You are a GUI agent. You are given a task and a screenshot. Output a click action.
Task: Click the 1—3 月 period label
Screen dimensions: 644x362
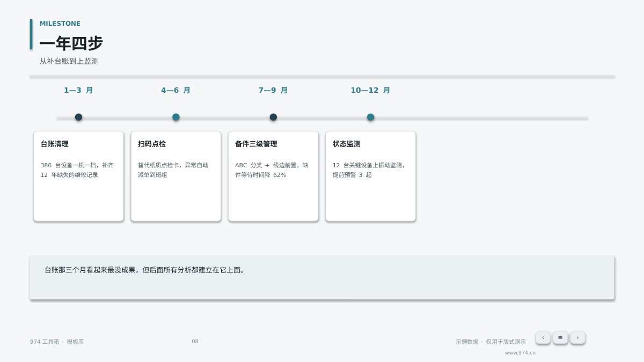tap(78, 90)
